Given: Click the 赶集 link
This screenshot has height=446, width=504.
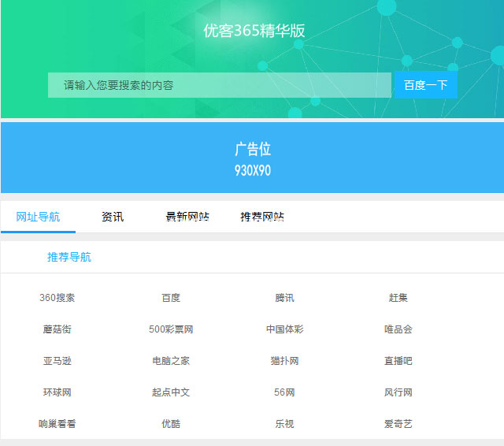Looking at the screenshot, I should click(x=398, y=298).
